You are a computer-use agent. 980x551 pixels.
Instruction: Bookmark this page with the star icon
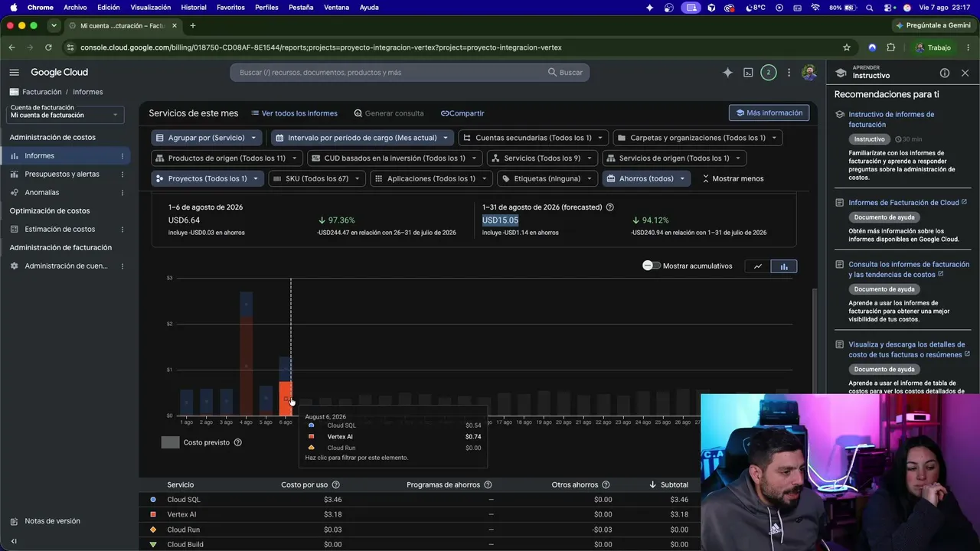(847, 47)
